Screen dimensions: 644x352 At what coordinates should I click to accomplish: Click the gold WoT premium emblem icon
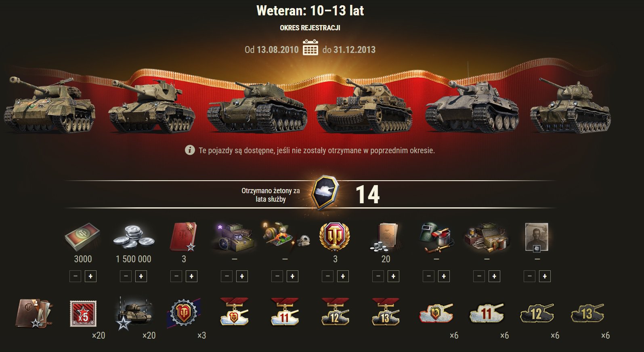[335, 236]
